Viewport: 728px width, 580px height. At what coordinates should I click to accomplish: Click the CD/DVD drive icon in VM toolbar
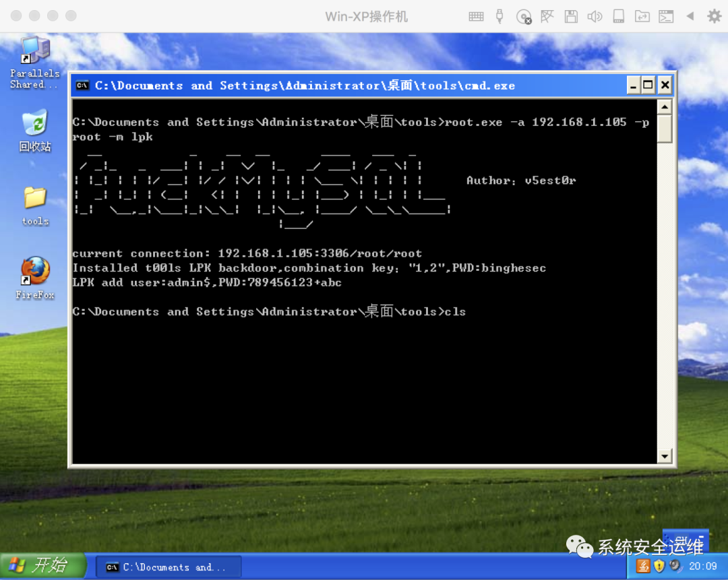(524, 17)
